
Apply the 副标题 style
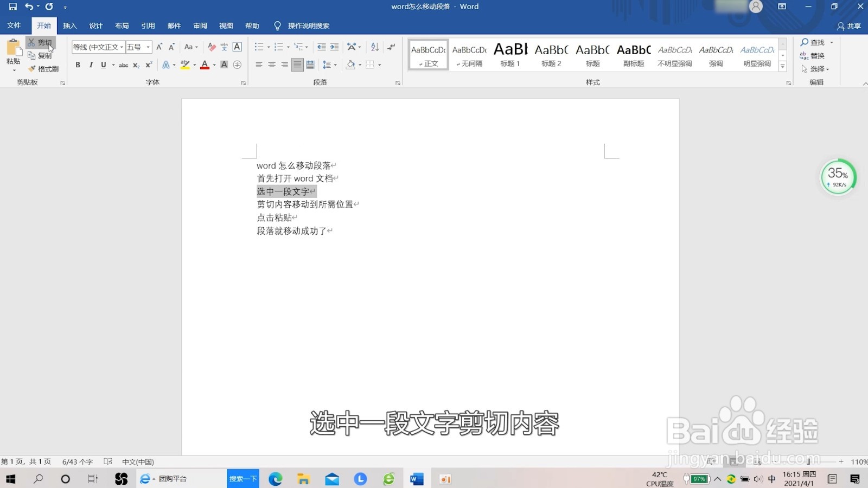[634, 54]
